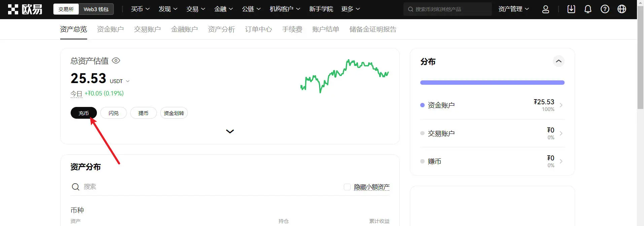This screenshot has height=226, width=644.
Task: Toggle total asset value visibility eye
Action: click(116, 61)
